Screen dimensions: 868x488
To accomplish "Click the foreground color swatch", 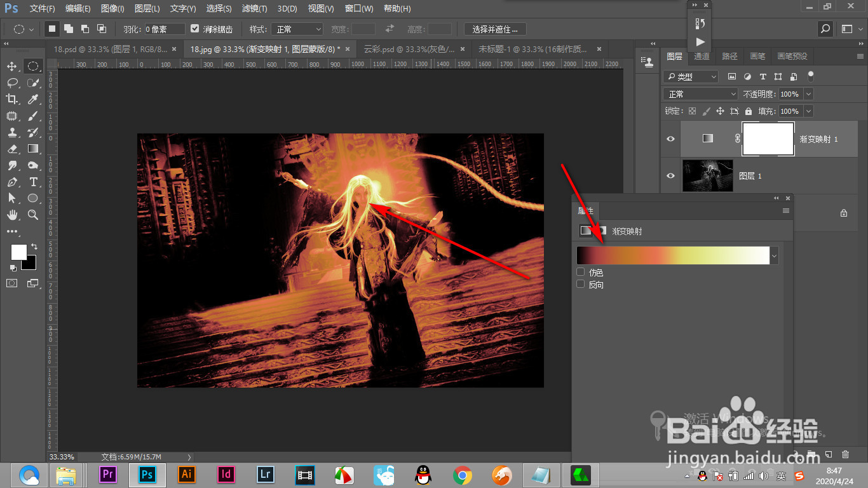I will [x=18, y=252].
